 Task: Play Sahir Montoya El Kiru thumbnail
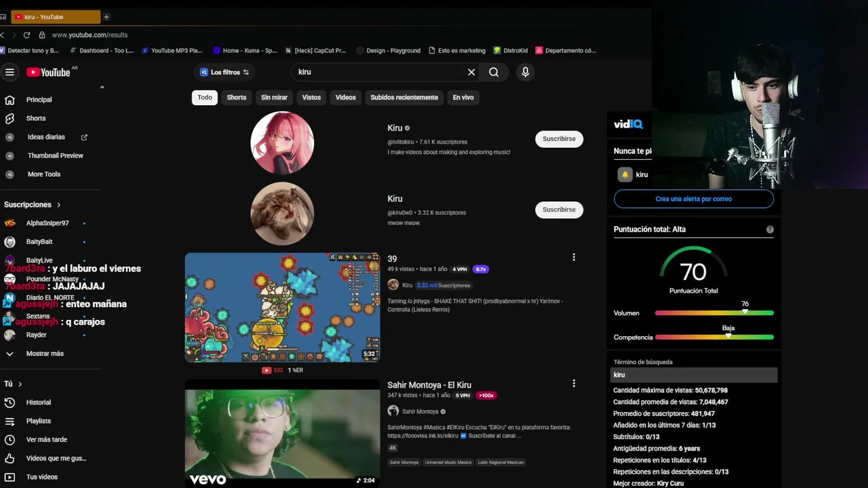click(282, 433)
